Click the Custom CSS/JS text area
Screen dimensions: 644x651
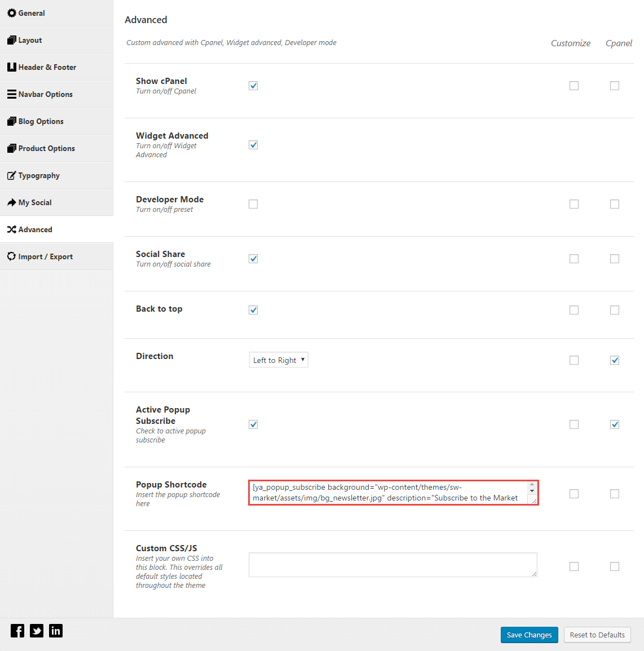[393, 565]
